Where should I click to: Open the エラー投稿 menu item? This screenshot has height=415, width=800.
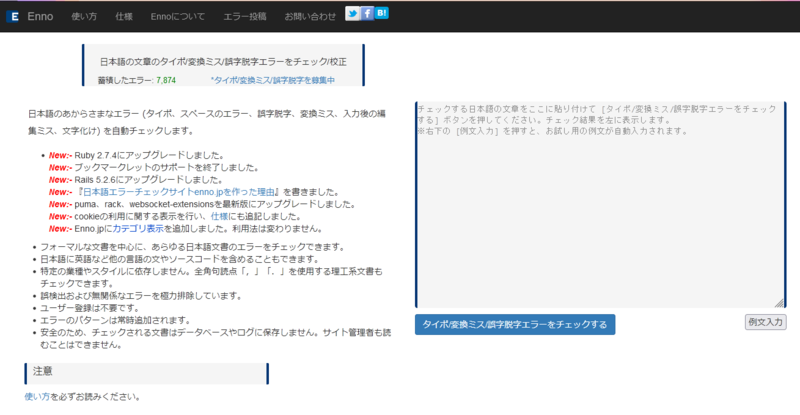[x=244, y=16]
